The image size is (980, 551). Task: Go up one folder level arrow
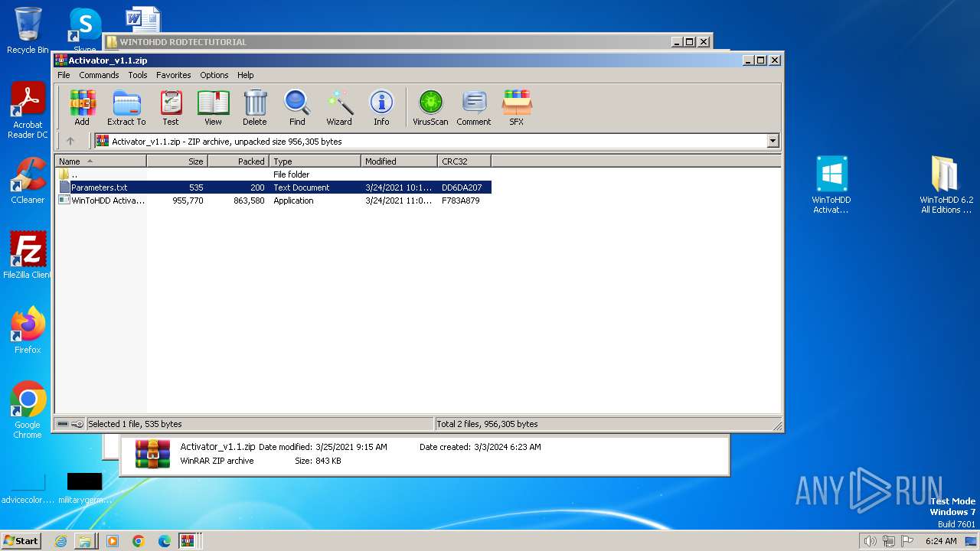[70, 141]
